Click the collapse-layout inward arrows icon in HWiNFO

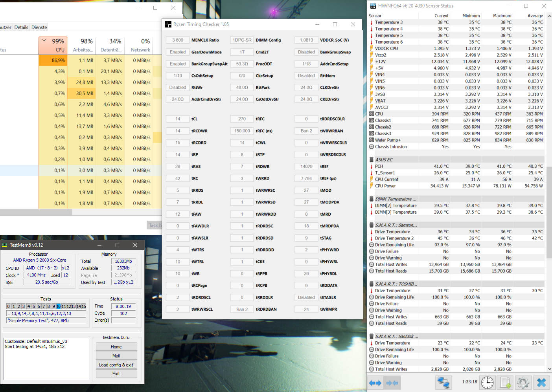point(392,383)
